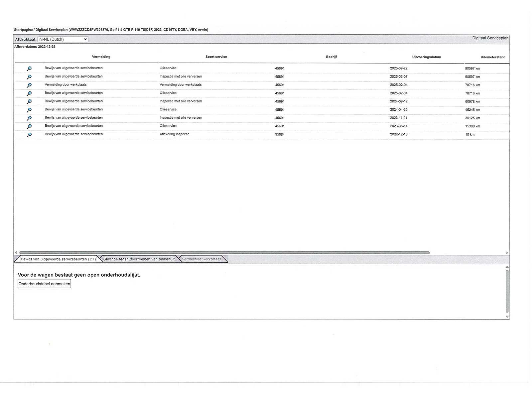Open magnifier for Aflevering Inspectie row
Screen dimensions: 532x399
(29, 135)
